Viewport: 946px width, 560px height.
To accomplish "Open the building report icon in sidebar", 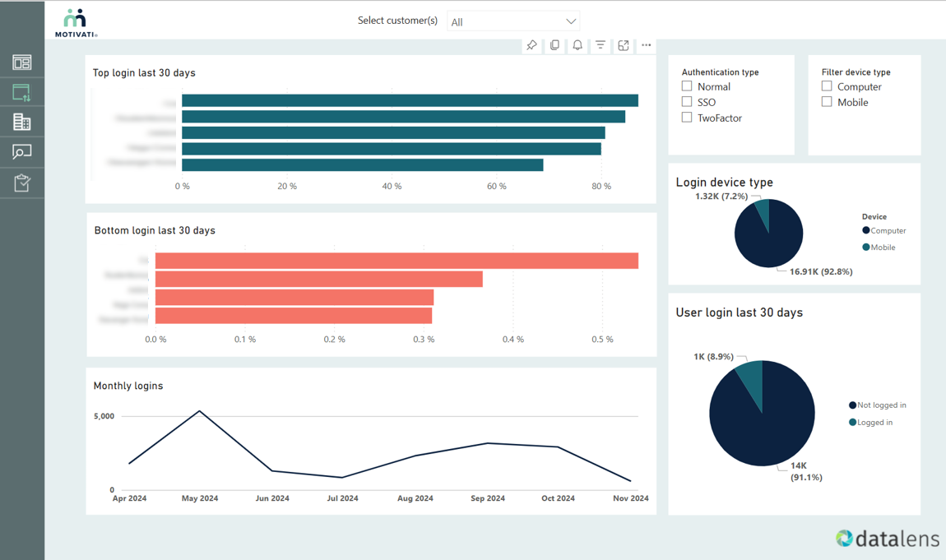I will point(22,123).
